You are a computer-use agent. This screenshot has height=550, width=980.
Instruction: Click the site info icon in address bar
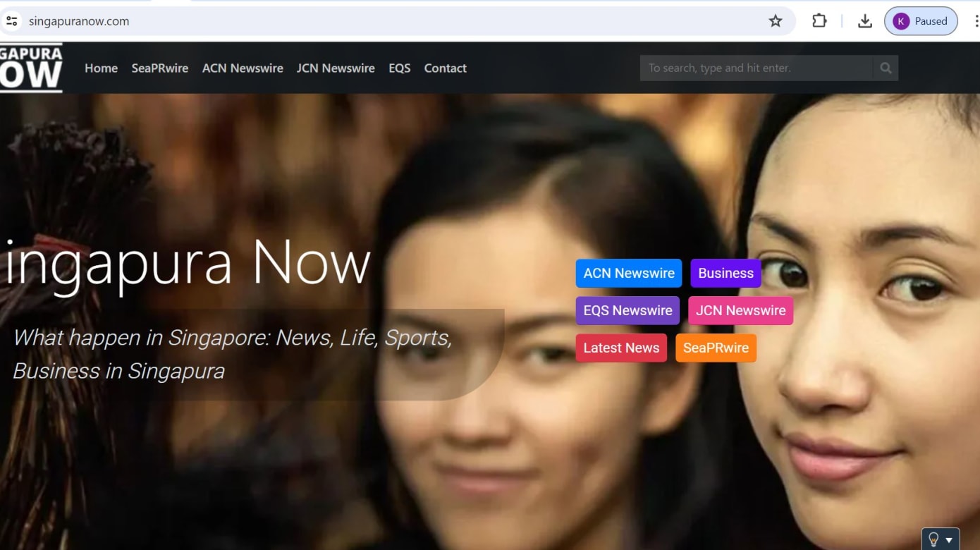point(11,21)
